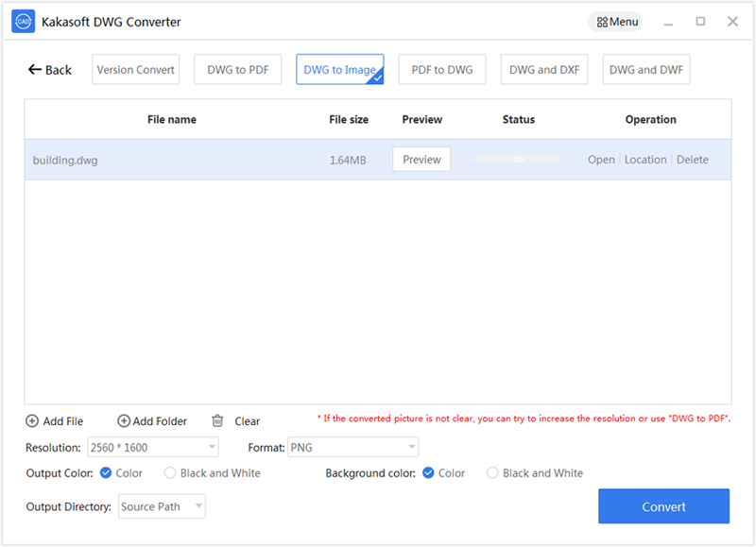Screen dimensions: 756x547
Task: Click the Add File plus icon
Action: (x=32, y=421)
